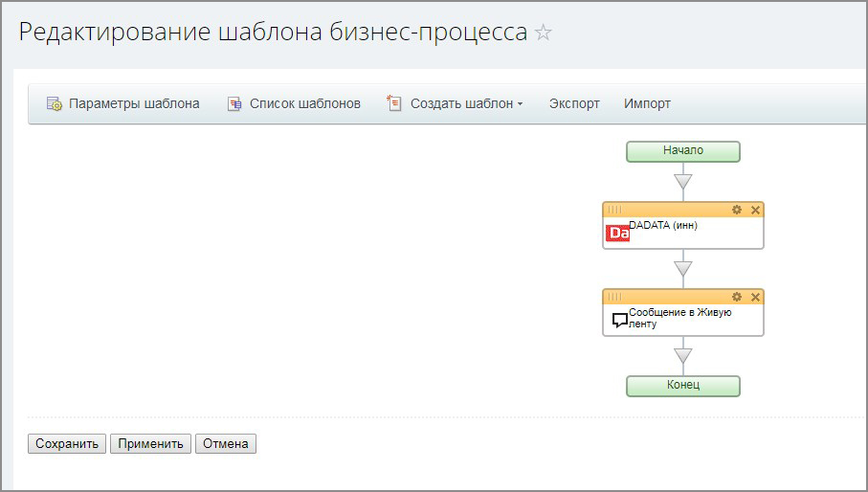This screenshot has height=492, width=868.
Task: Open gear settings of DADATA (инн) block
Action: [737, 210]
